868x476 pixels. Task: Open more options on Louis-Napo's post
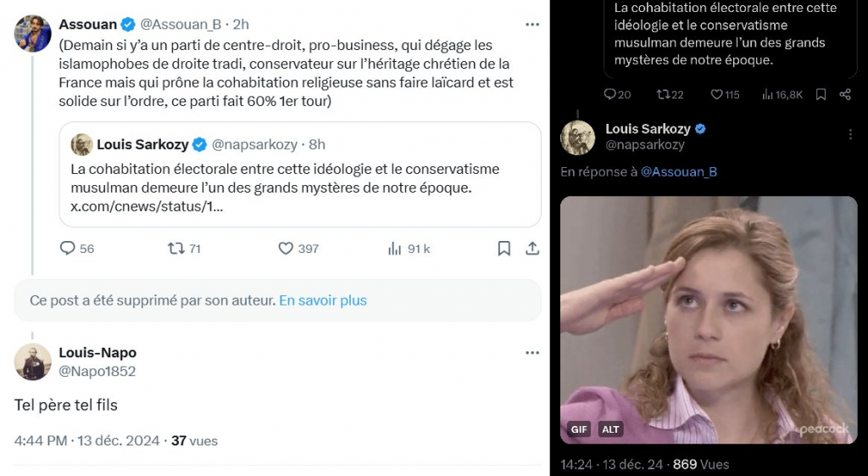[x=532, y=352]
